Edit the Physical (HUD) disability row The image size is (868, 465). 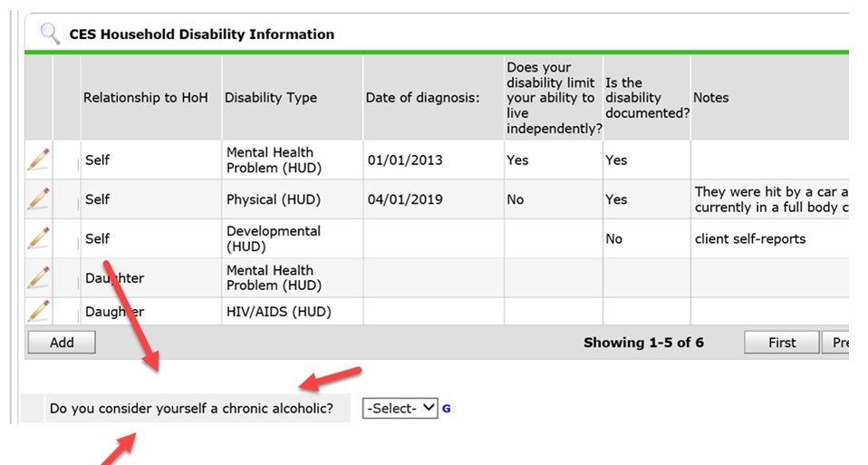point(38,199)
